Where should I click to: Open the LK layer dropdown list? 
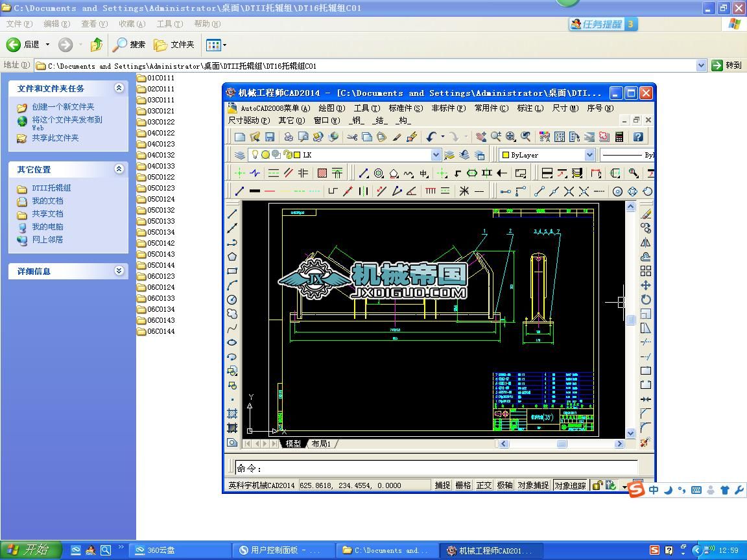coord(436,155)
